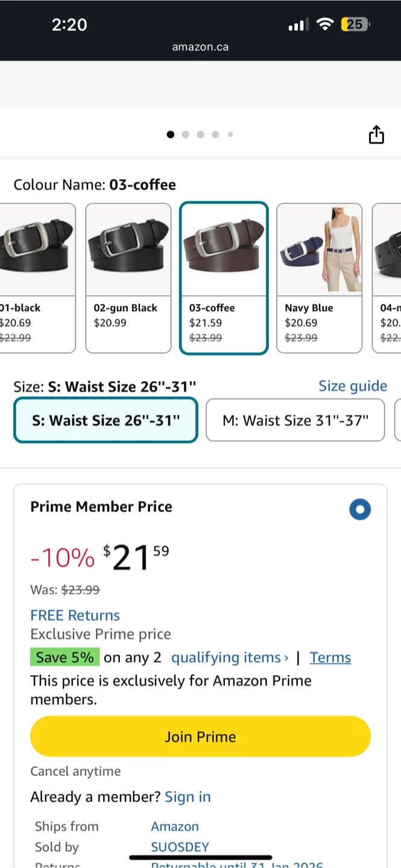Screen dimensions: 401x868
Task: Tap the amazon.ca address bar
Action: [x=200, y=47]
